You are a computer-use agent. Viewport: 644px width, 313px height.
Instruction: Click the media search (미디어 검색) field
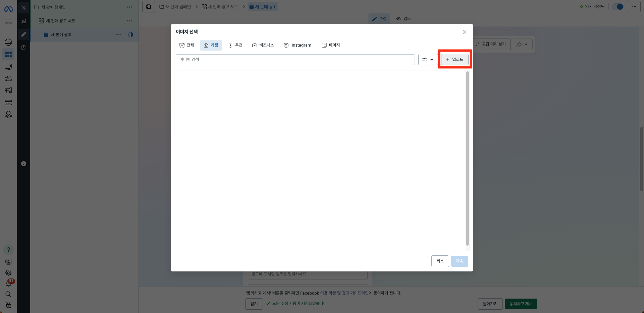295,60
